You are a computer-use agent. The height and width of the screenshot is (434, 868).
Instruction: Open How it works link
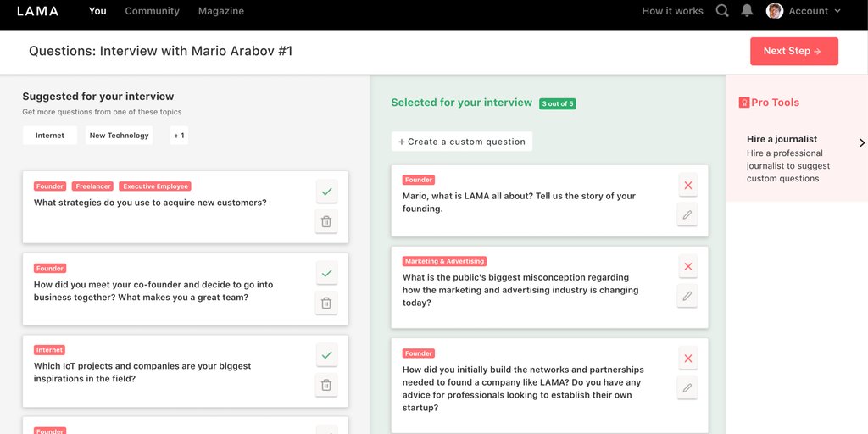(672, 11)
